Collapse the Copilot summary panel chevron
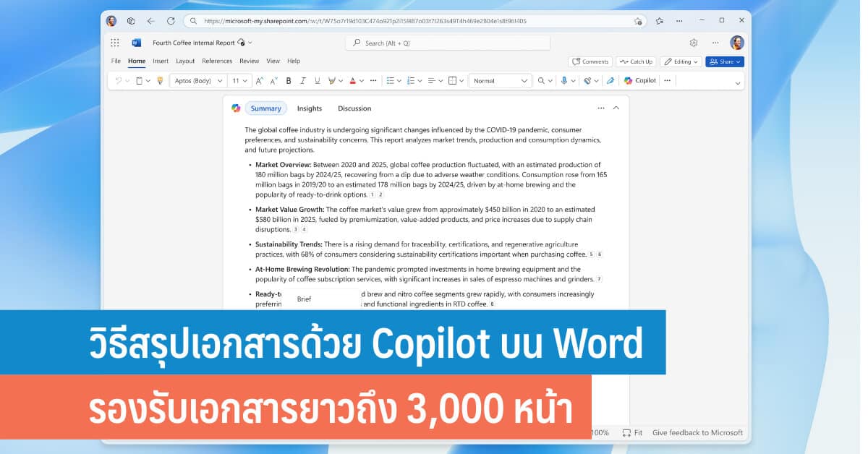 [616, 108]
